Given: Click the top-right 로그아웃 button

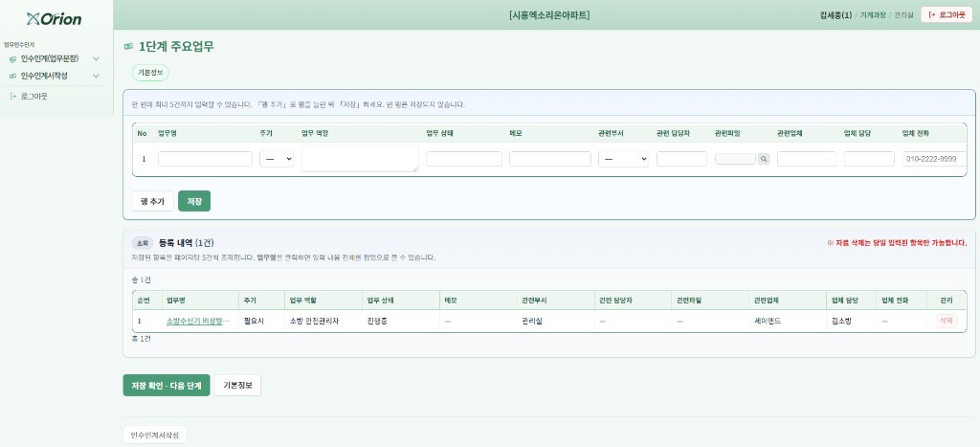Looking at the screenshot, I should 947,14.
